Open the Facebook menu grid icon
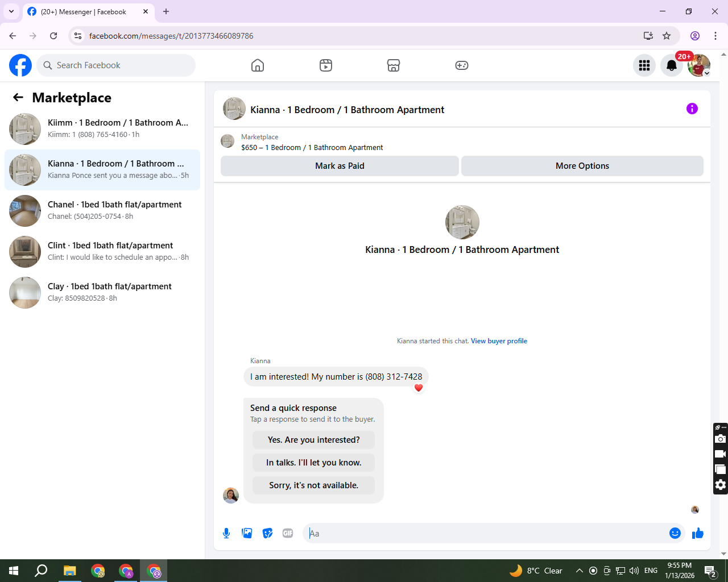This screenshot has width=728, height=582. pos(644,65)
